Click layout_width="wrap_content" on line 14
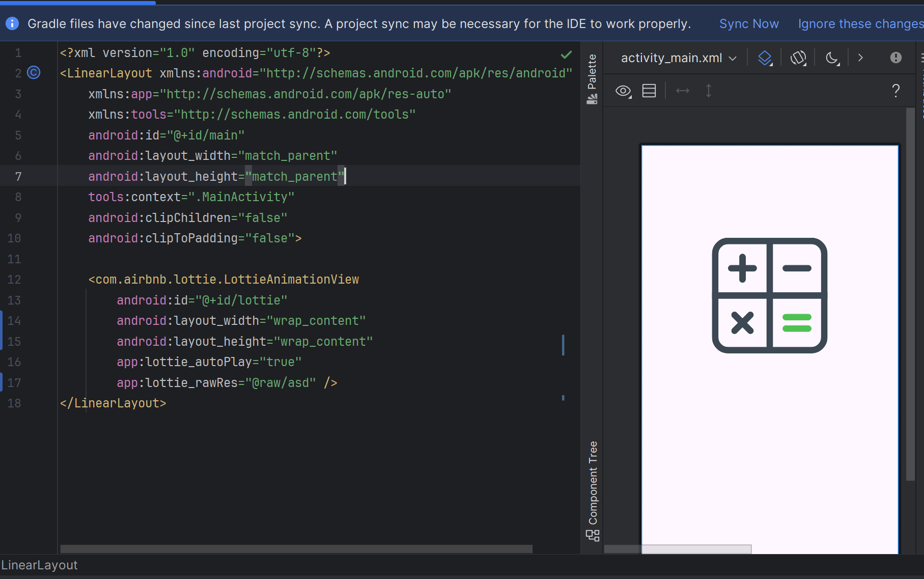This screenshot has height=579, width=924. pos(241,321)
